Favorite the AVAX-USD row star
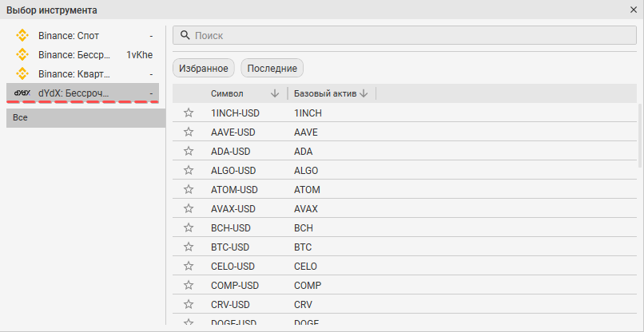 tap(189, 209)
